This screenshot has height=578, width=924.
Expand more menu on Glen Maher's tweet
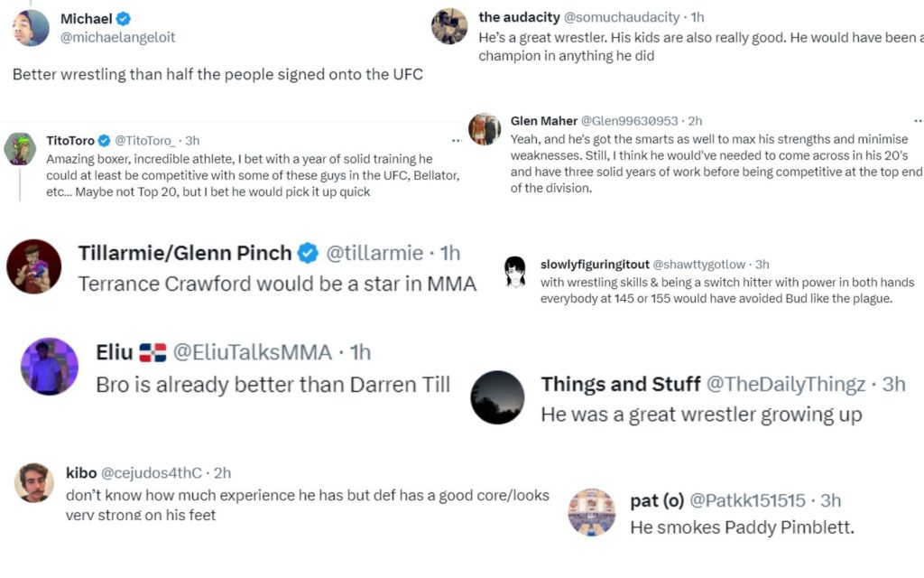click(x=918, y=121)
